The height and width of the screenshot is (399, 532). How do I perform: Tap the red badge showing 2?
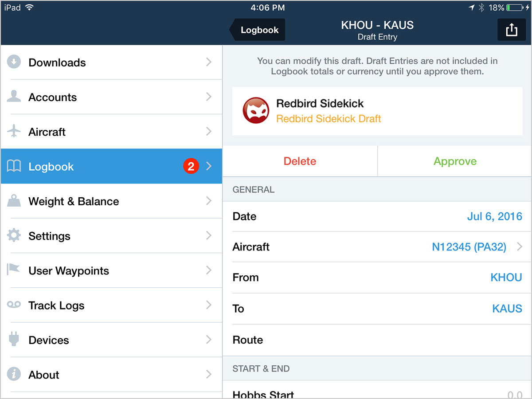click(x=191, y=166)
